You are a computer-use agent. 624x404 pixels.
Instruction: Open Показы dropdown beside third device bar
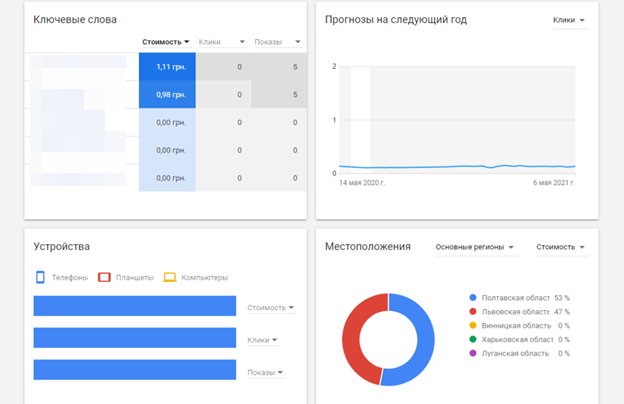[266, 372]
